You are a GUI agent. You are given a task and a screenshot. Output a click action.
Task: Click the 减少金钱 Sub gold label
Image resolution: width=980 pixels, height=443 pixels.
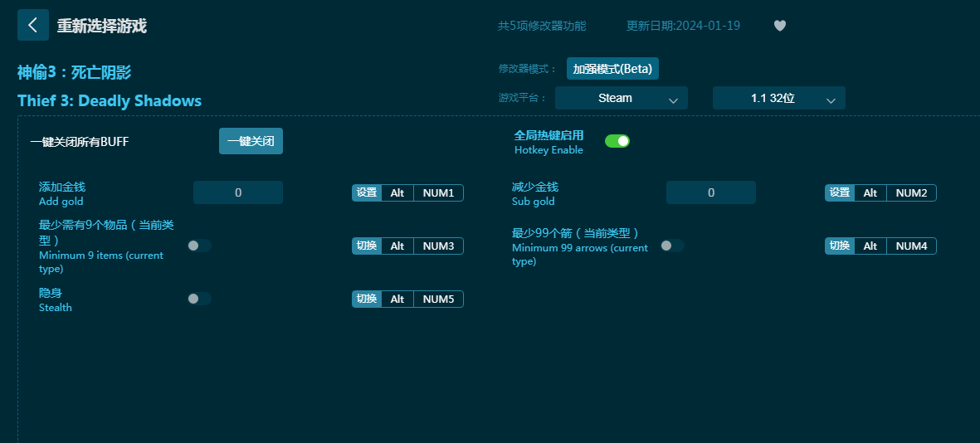pos(535,193)
